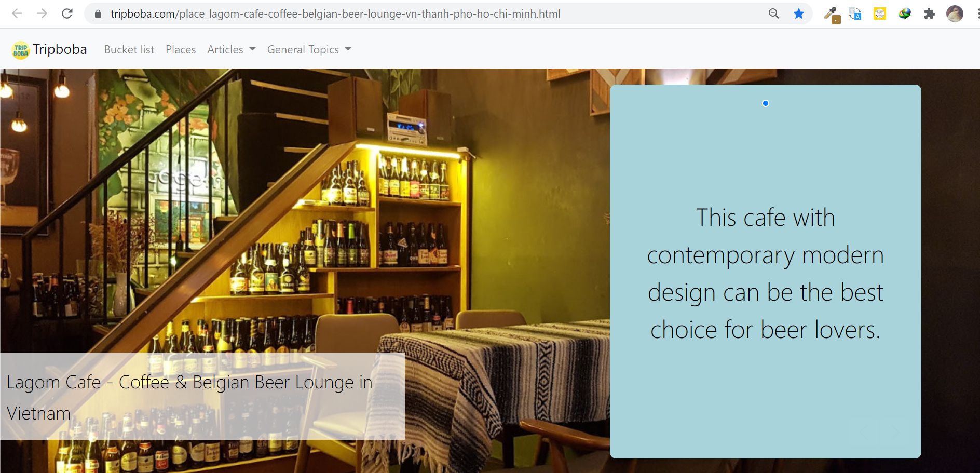The image size is (980, 473).
Task: Click the URL address bar text
Action: tap(335, 14)
